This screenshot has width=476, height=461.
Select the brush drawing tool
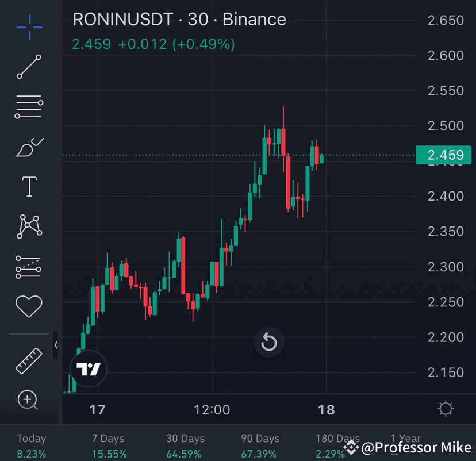pos(29,146)
